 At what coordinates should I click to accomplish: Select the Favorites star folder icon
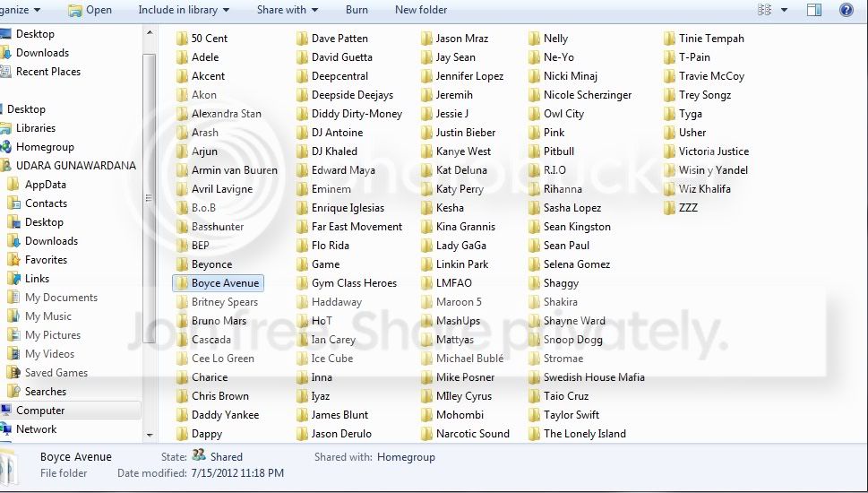[13, 260]
